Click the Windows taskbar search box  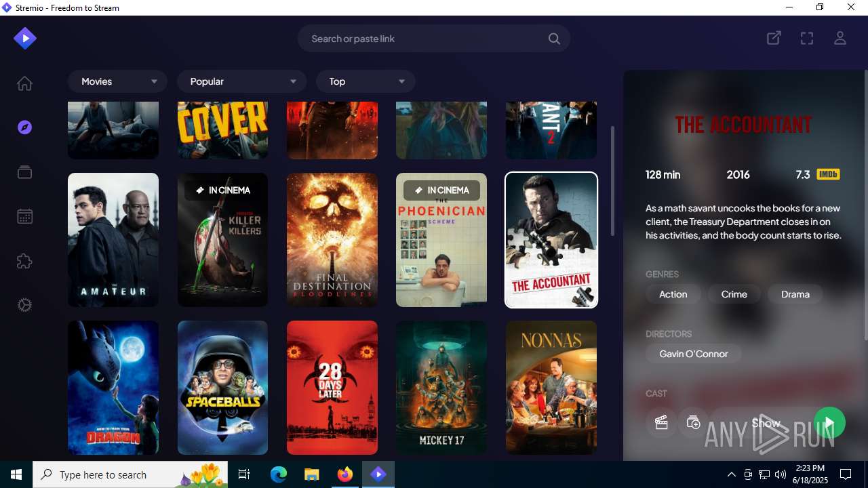130,474
